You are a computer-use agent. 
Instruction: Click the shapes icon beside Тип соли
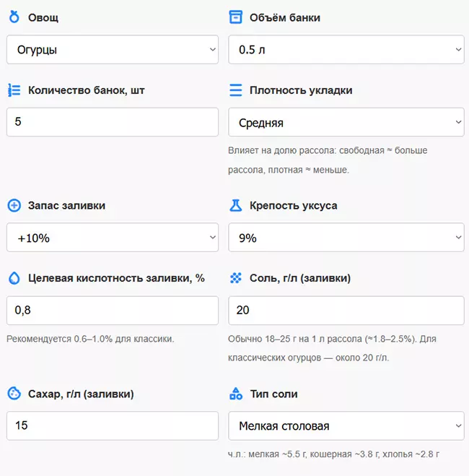click(235, 394)
